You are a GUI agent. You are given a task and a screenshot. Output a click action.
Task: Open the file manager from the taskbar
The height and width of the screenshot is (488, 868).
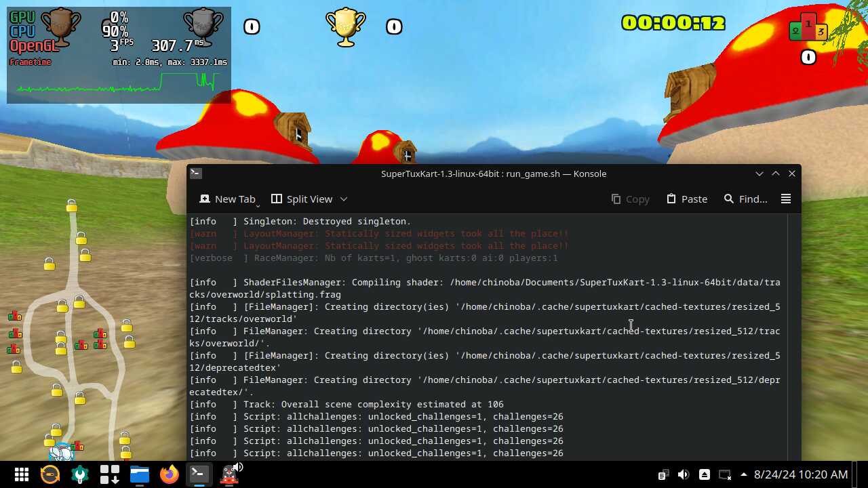coord(140,474)
